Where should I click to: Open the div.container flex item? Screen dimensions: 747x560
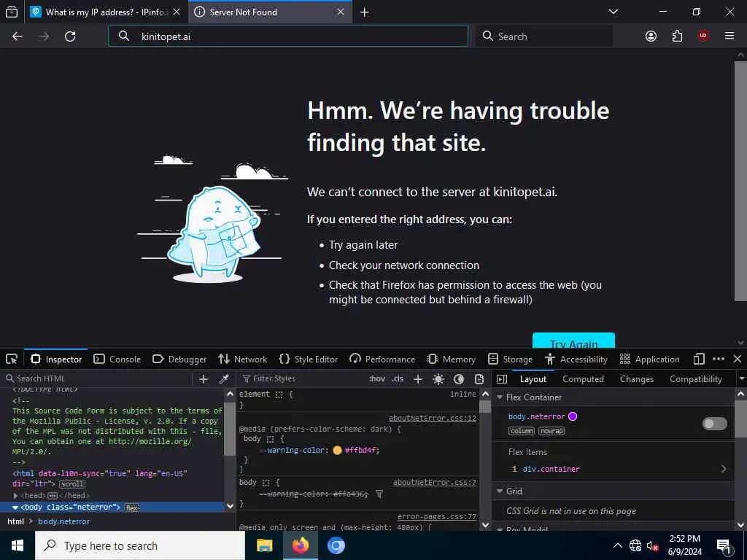coord(618,469)
